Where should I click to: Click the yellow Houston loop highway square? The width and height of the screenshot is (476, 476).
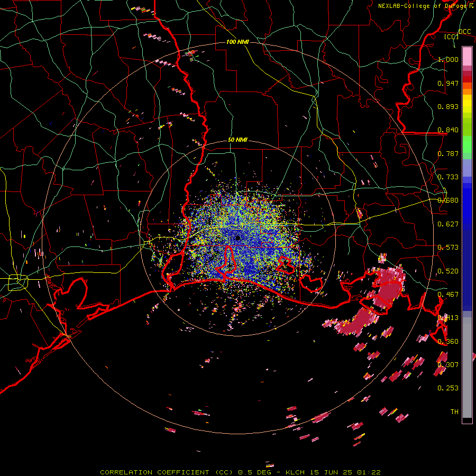tap(18, 282)
